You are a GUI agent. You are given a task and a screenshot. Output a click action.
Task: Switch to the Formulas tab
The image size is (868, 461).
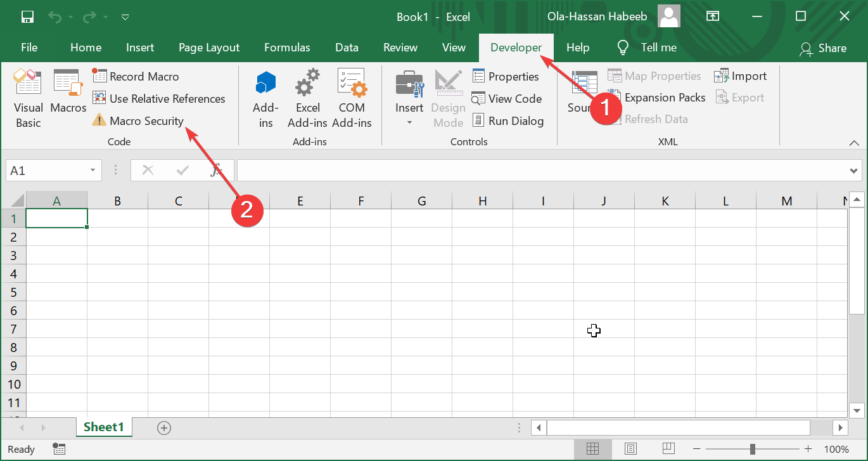(287, 48)
